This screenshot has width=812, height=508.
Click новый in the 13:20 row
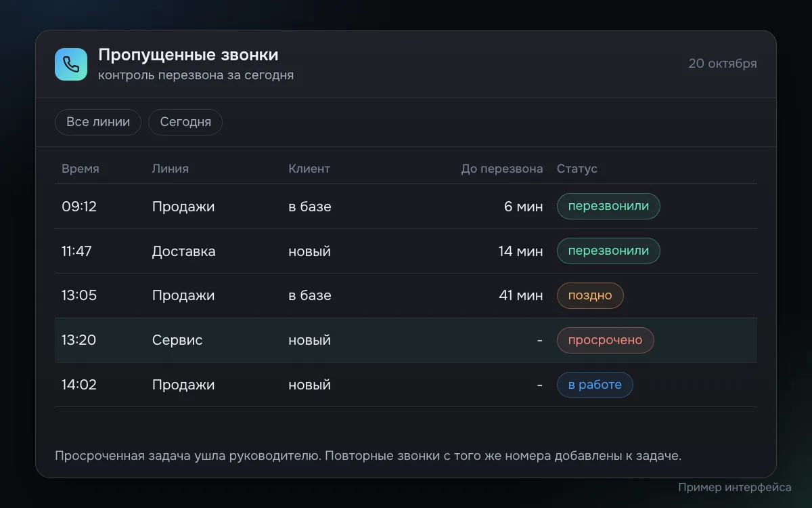(310, 340)
